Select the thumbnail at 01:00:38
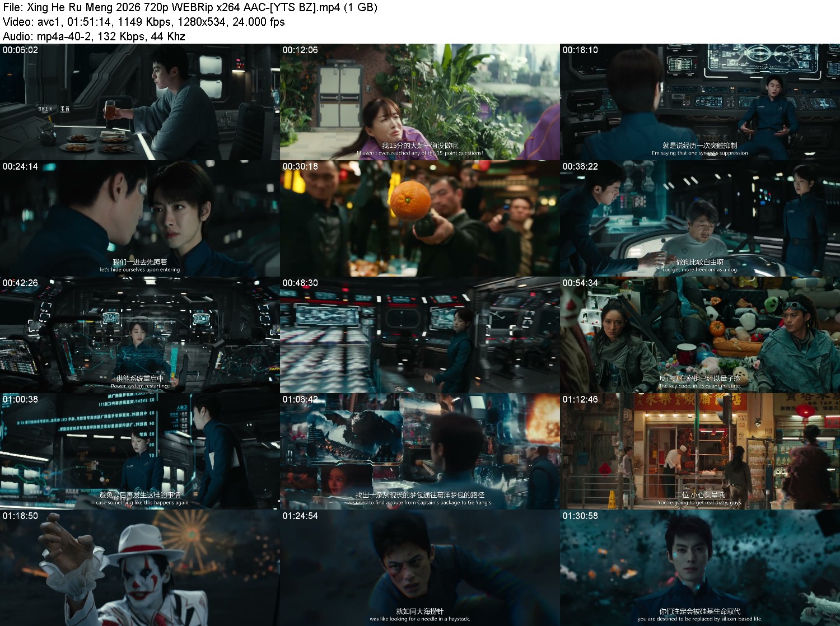The image size is (840, 626). tap(140, 451)
